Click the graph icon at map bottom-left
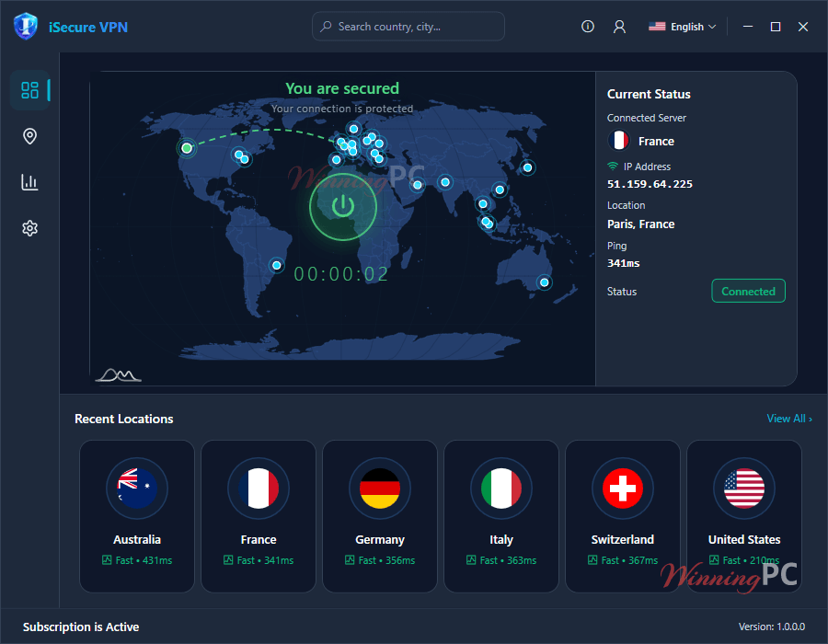Image resolution: width=828 pixels, height=644 pixels. [x=118, y=374]
